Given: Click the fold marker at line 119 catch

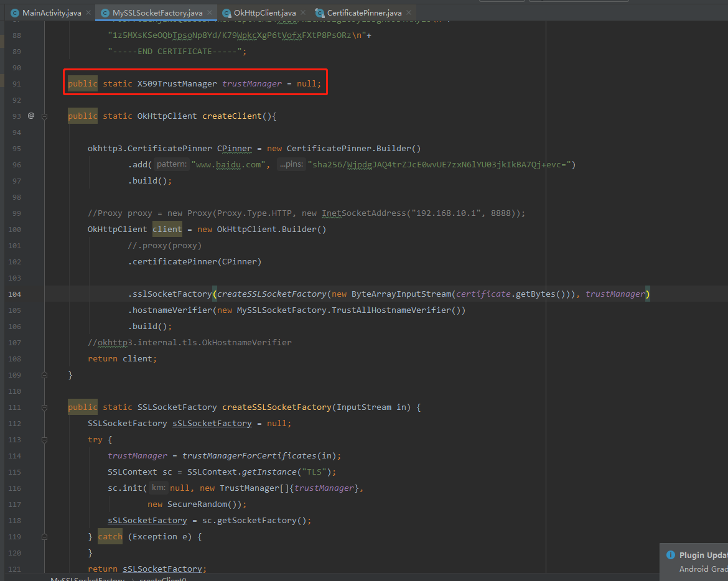Looking at the screenshot, I should [x=45, y=537].
